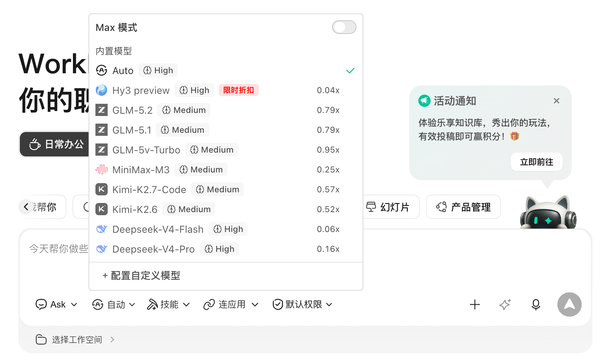Choose Deepseek-V4-Pro model
The image size is (610, 364).
[226, 249]
